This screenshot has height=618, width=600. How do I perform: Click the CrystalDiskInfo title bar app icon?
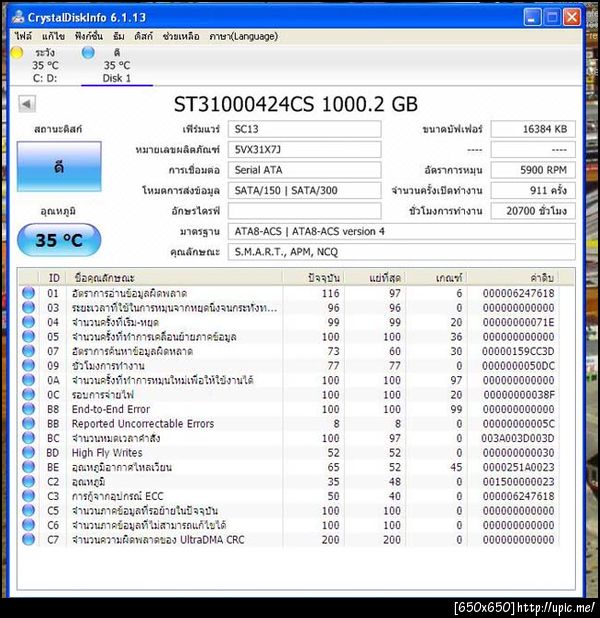18,17
